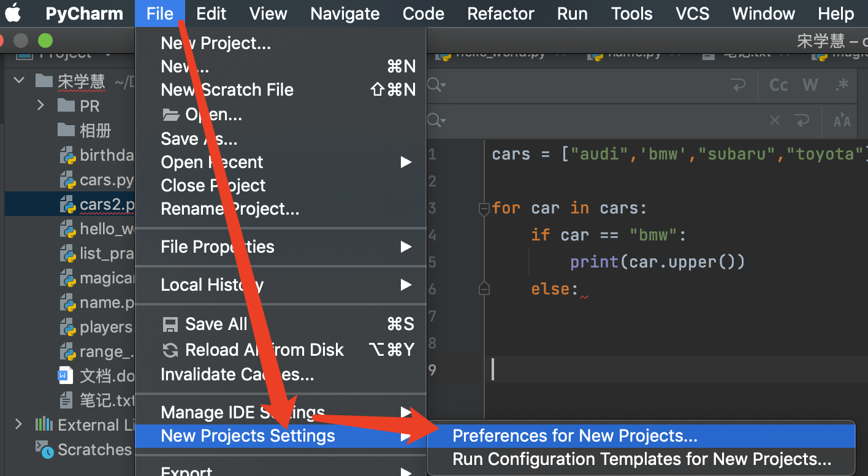
Task: Click the new line icon in search field
Action: (739, 85)
